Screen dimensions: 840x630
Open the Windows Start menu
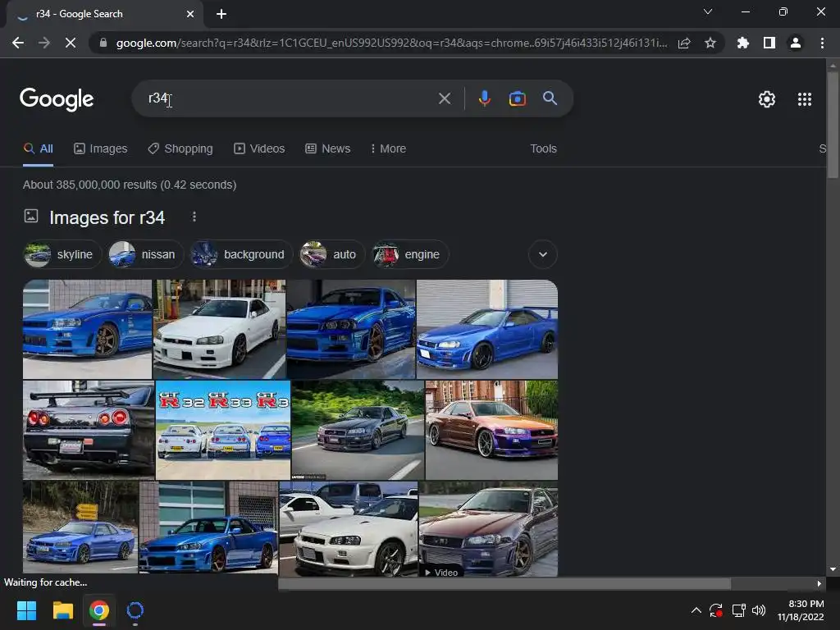coord(26,610)
